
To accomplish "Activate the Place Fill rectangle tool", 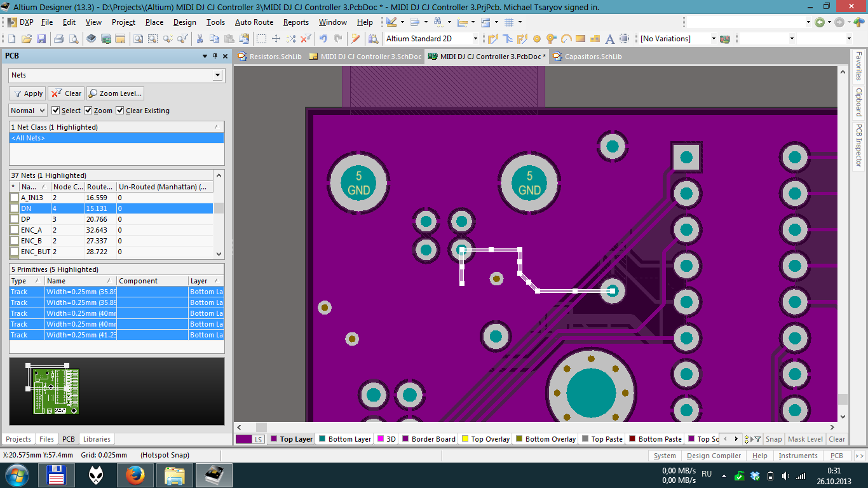I will pos(580,39).
